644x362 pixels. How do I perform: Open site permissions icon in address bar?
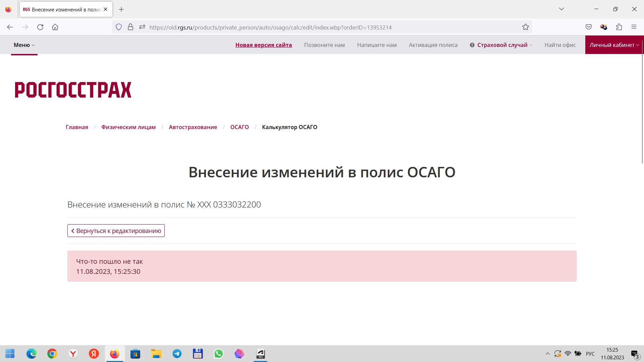coord(142,27)
